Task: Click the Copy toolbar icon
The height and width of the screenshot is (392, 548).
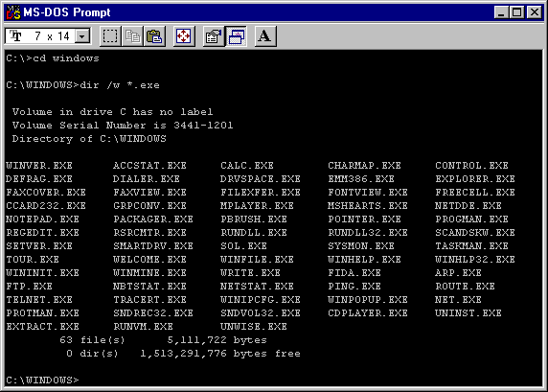Action: [132, 36]
